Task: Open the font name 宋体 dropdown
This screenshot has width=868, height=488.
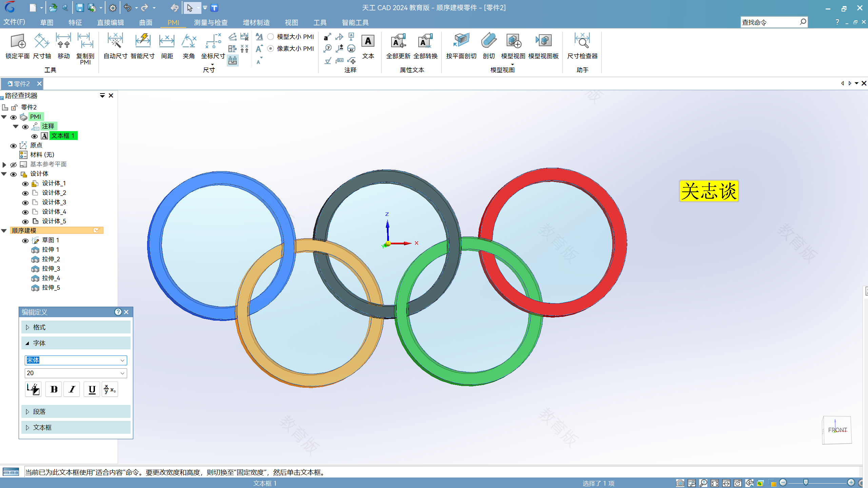Action: [x=122, y=360]
